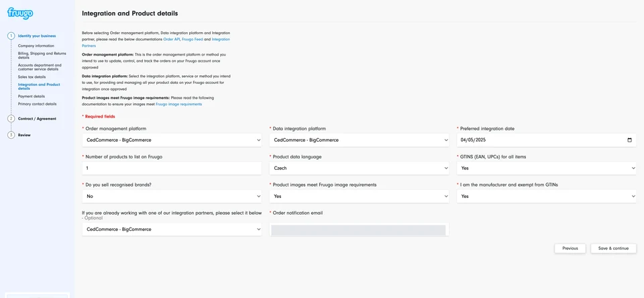Open the Order API documentation link
The width and height of the screenshot is (644, 298).
pyautogui.click(x=172, y=39)
